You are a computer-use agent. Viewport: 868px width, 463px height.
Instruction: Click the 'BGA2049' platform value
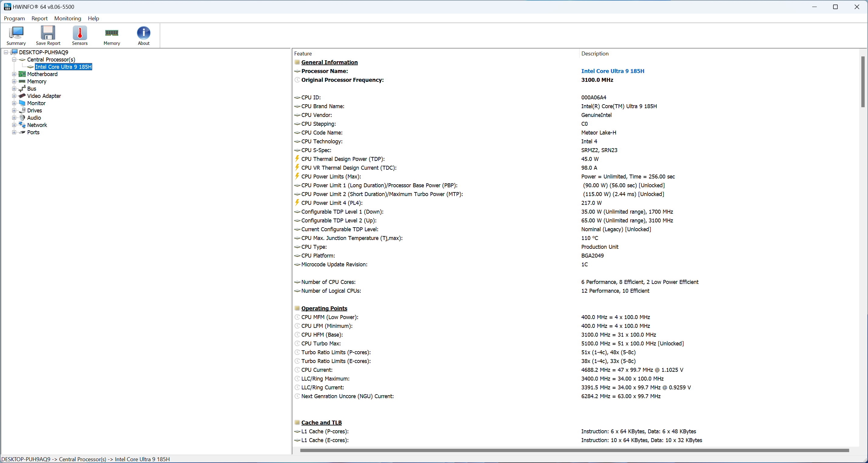(592, 255)
